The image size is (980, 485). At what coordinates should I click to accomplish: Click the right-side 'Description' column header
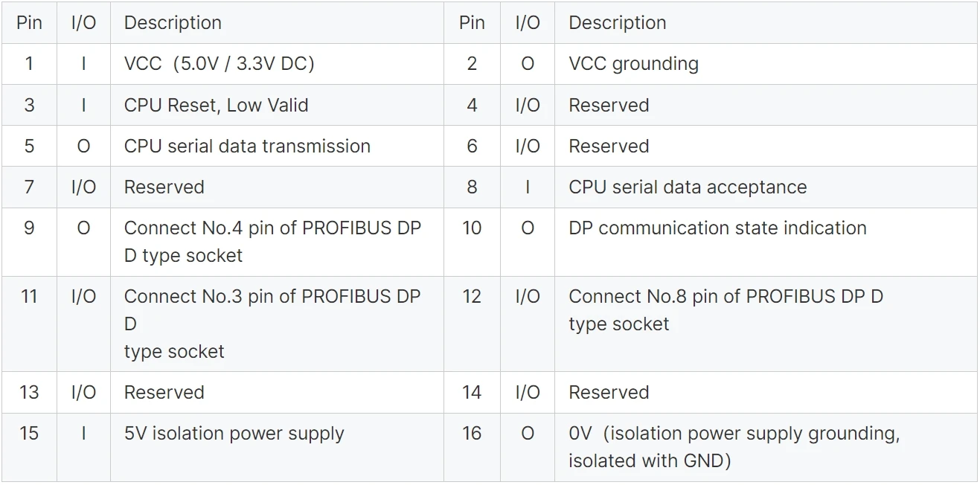tap(766, 22)
